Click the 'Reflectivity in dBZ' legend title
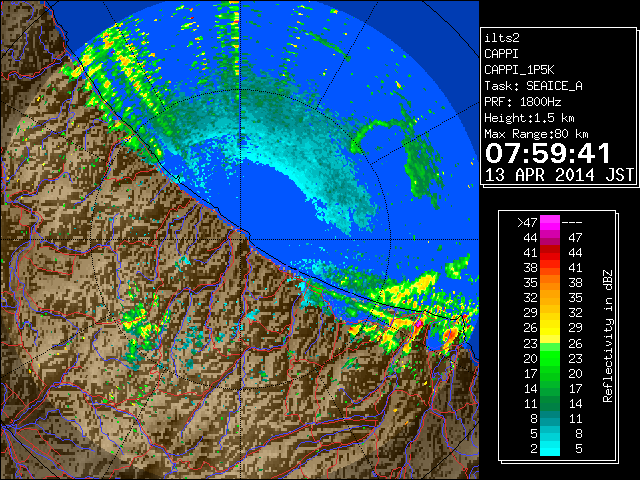This screenshot has height=480, width=640. click(607, 336)
